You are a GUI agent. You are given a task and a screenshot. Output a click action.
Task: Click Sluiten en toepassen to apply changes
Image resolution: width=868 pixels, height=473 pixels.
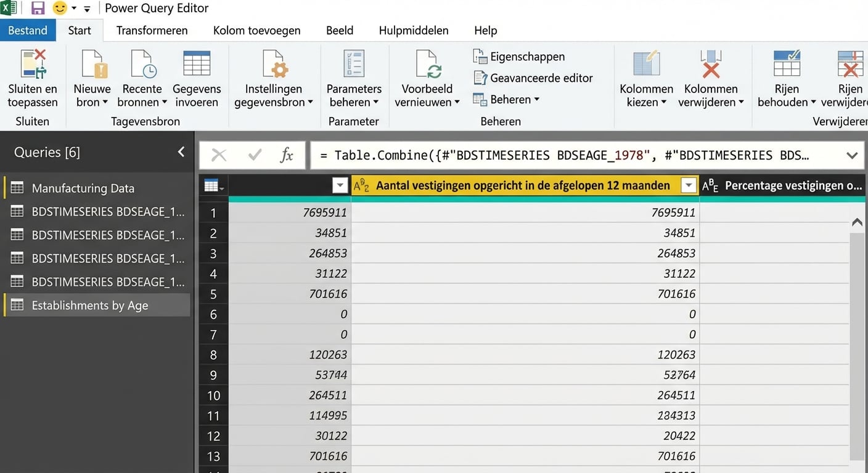[x=32, y=80]
